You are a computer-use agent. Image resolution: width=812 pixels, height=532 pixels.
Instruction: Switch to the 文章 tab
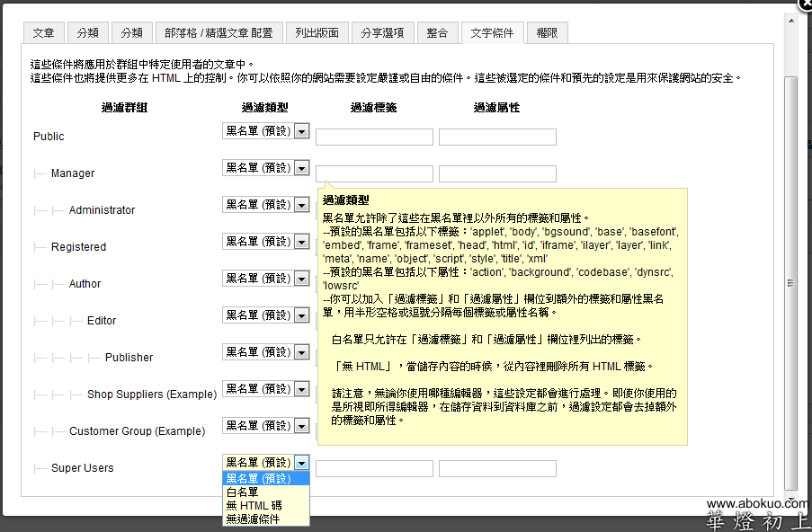click(43, 33)
